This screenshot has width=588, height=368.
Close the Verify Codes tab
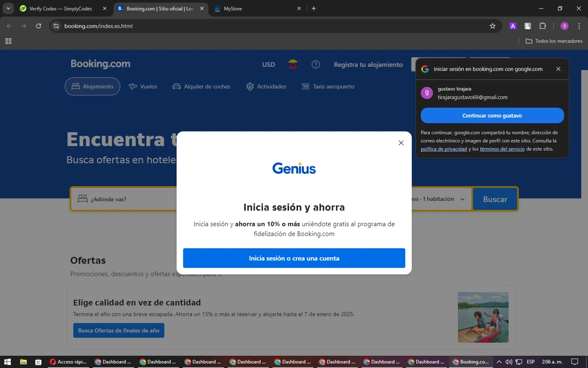[x=105, y=9]
